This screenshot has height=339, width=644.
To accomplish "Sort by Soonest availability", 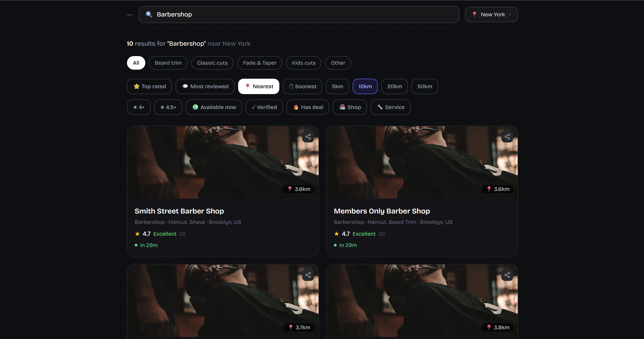I will [x=302, y=86].
